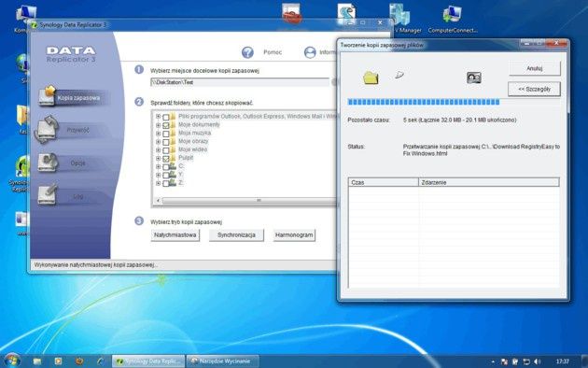Select the Moja muzyka tree label
588x368 pixels.
click(x=195, y=133)
